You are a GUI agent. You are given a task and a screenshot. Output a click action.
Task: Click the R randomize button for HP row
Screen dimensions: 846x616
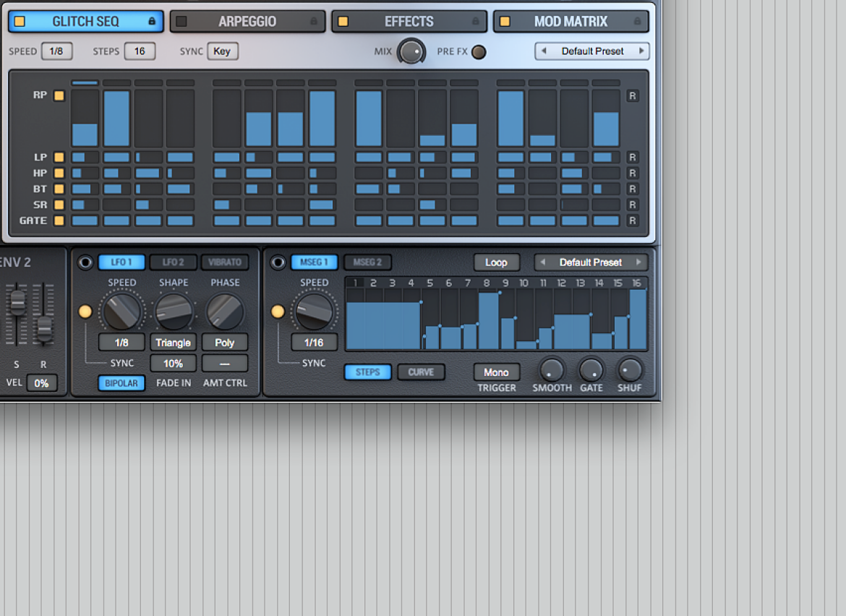point(633,173)
